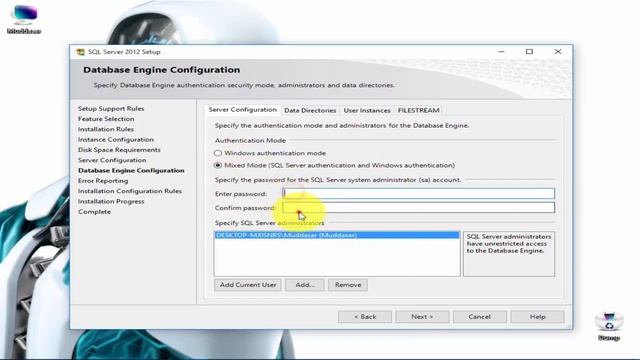
Task: Click Disk Space Requirements step
Action: click(119, 150)
